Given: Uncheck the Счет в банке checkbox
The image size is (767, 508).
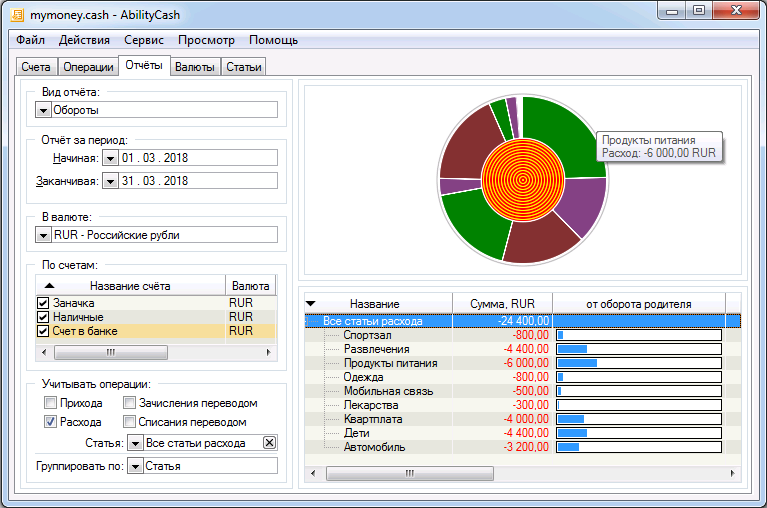Looking at the screenshot, I should pos(43,331).
